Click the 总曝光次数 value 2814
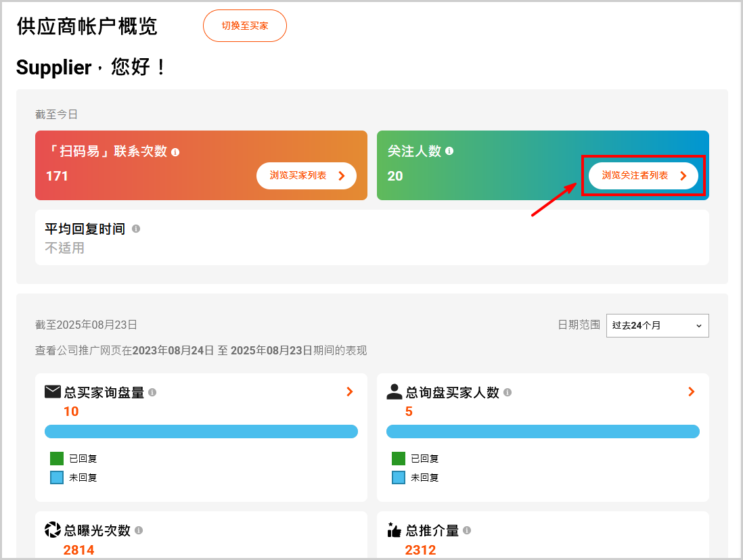The image size is (743, 560). [x=78, y=550]
